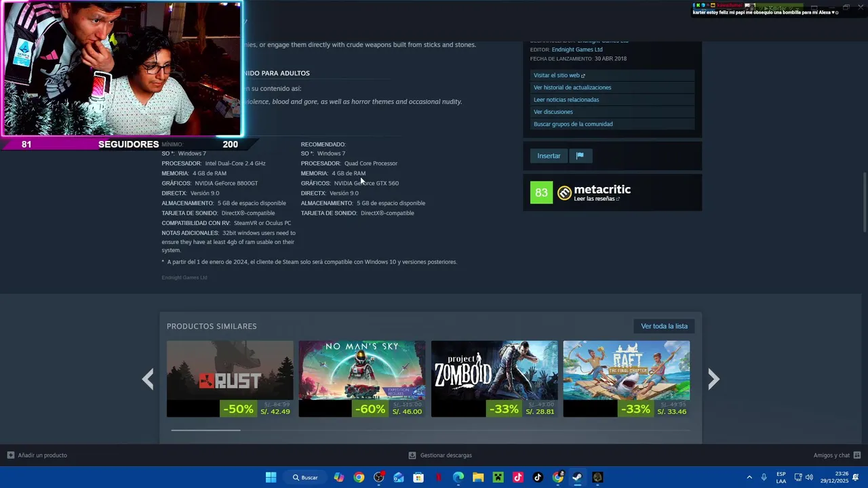Show hidden system tray icons
The image size is (868, 488).
pyautogui.click(x=749, y=477)
